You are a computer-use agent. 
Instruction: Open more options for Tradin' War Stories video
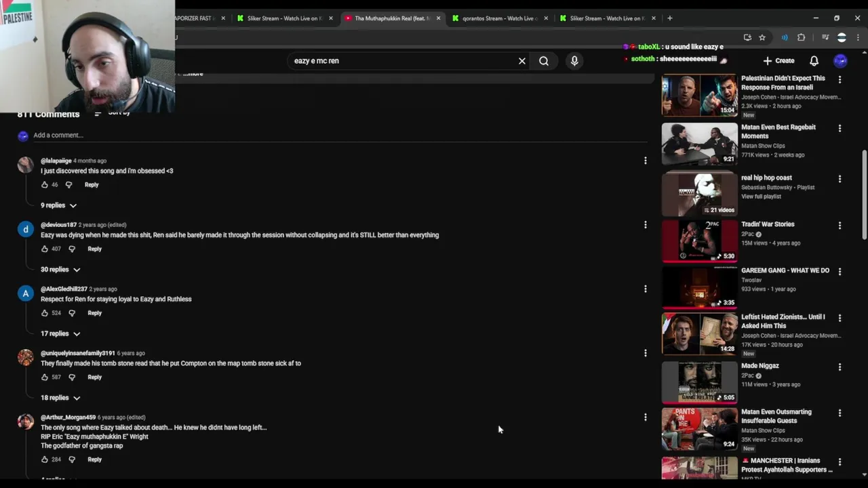click(840, 226)
